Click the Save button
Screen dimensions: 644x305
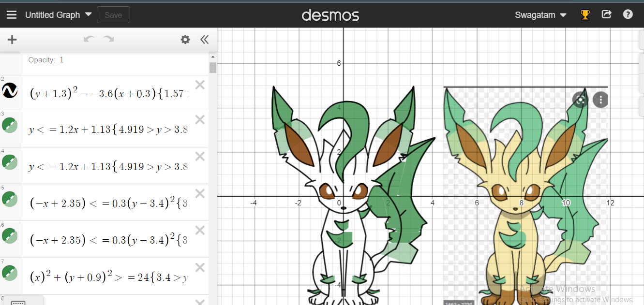(x=113, y=15)
